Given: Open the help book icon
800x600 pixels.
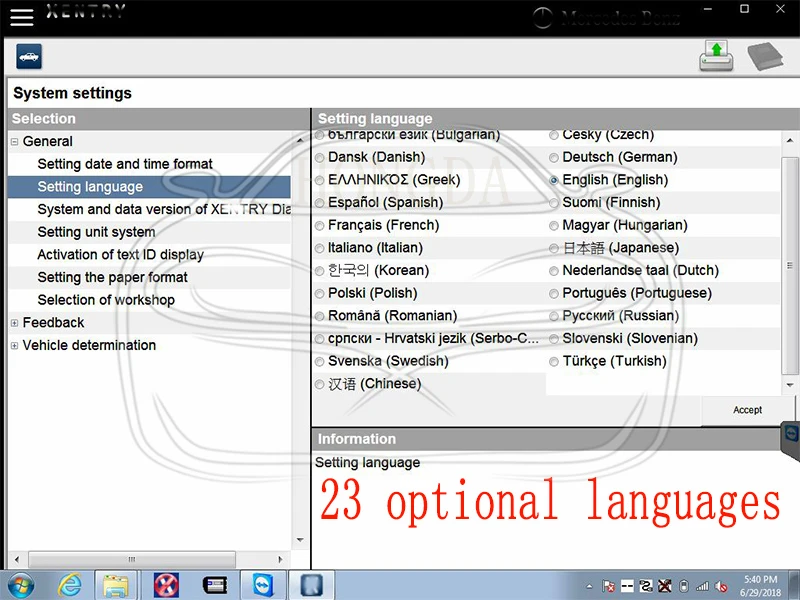Looking at the screenshot, I should pyautogui.click(x=765, y=56).
